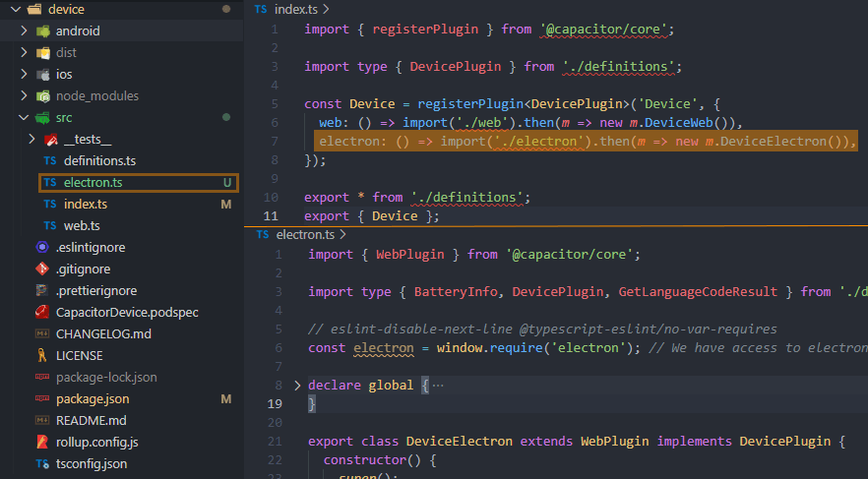Expand the android folder chevron
The width and height of the screenshot is (868, 479).
[x=24, y=30]
